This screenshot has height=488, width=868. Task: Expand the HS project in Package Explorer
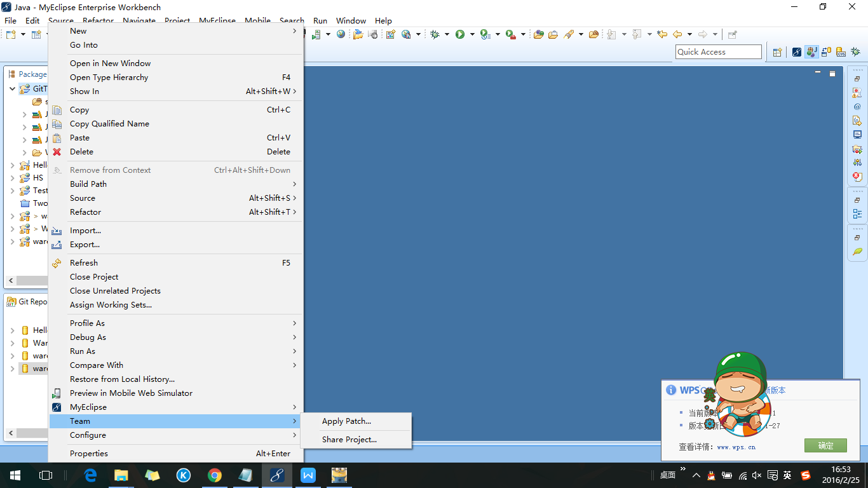pos(12,178)
